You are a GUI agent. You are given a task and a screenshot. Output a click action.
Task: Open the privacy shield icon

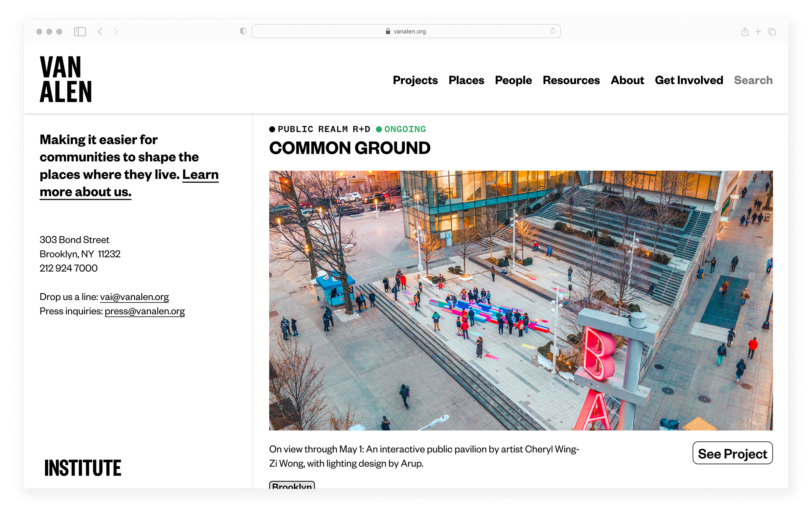(243, 31)
